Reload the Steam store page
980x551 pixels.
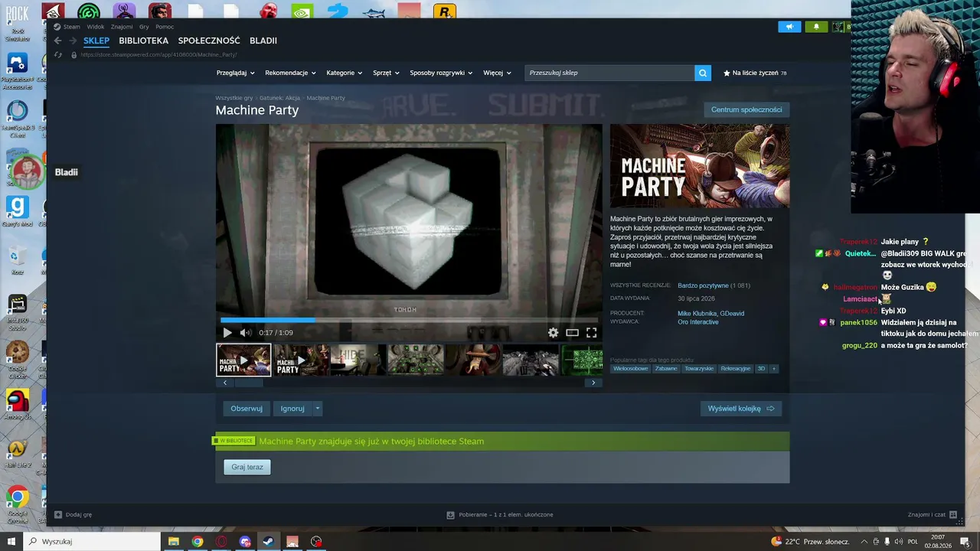[x=57, y=54]
